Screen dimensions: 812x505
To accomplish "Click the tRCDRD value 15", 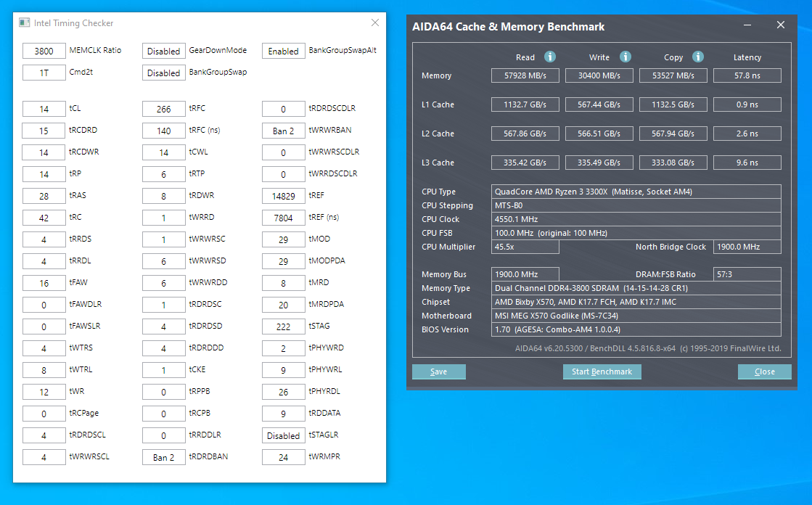I will click(x=44, y=131).
